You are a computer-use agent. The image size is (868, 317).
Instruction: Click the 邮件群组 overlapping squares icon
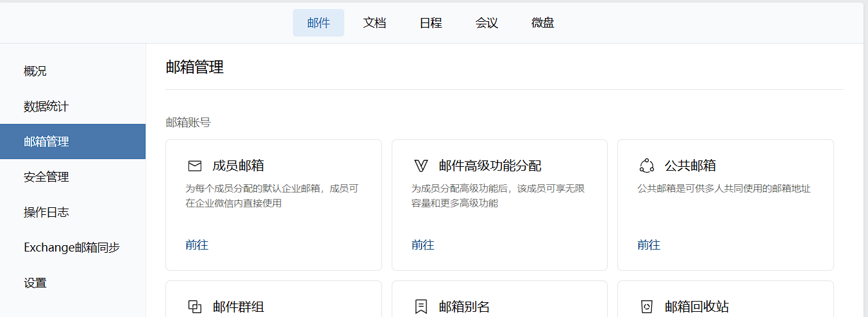tap(195, 307)
